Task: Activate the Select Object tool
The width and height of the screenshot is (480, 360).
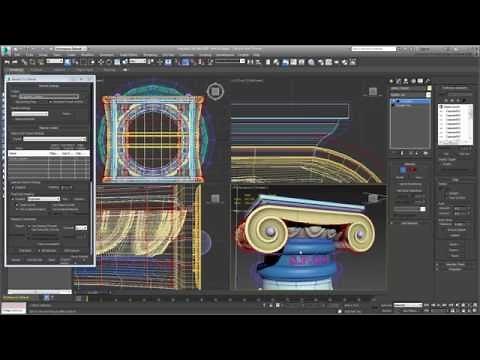Action: [68, 62]
